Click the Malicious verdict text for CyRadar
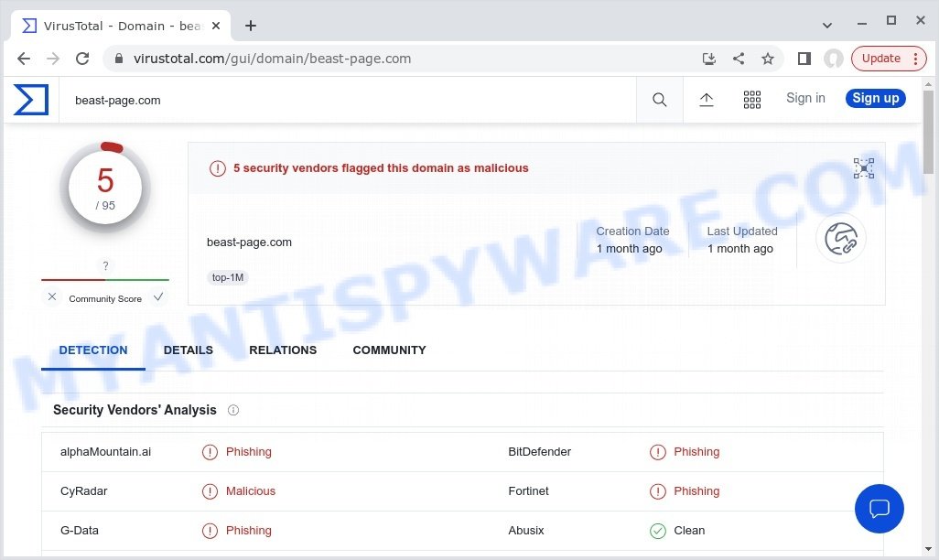The image size is (939, 560). (x=251, y=491)
